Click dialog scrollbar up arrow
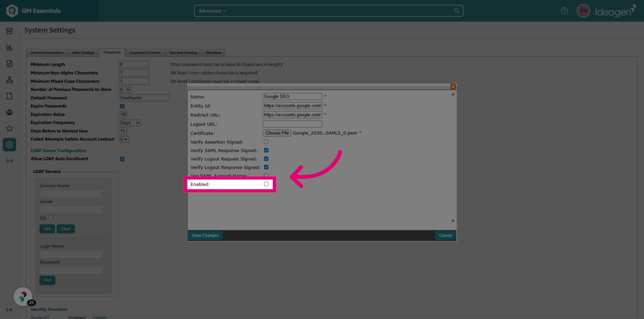This screenshot has width=644, height=319. click(x=453, y=94)
